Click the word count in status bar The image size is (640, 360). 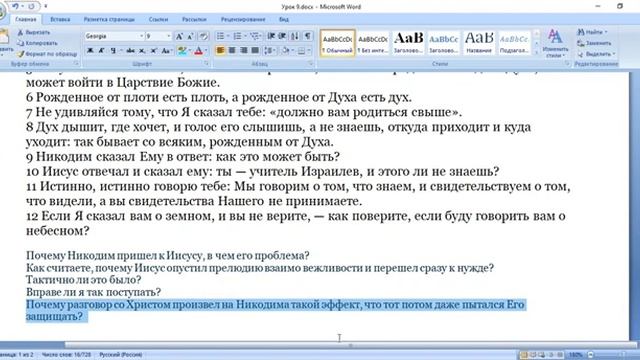pos(66,355)
